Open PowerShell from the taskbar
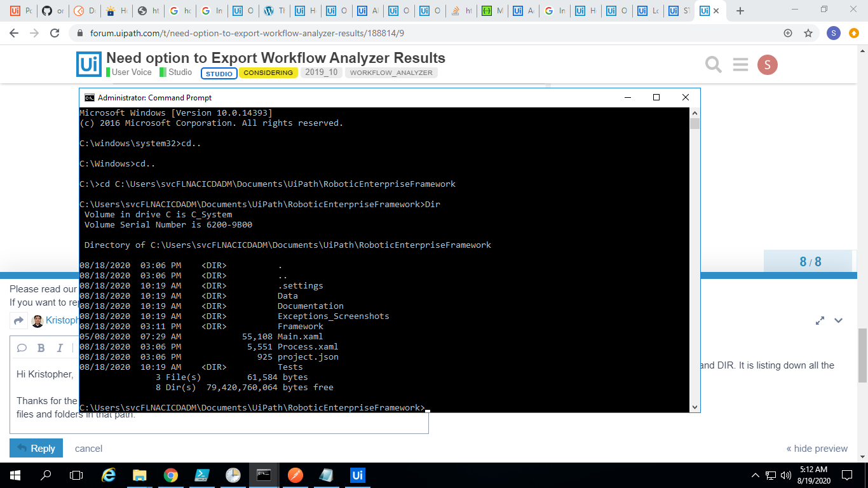 201,475
